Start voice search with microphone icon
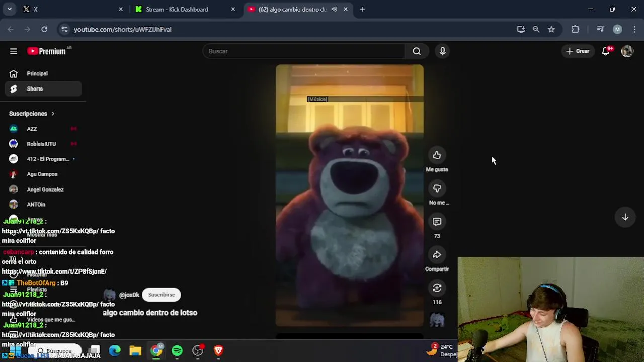 point(443,51)
